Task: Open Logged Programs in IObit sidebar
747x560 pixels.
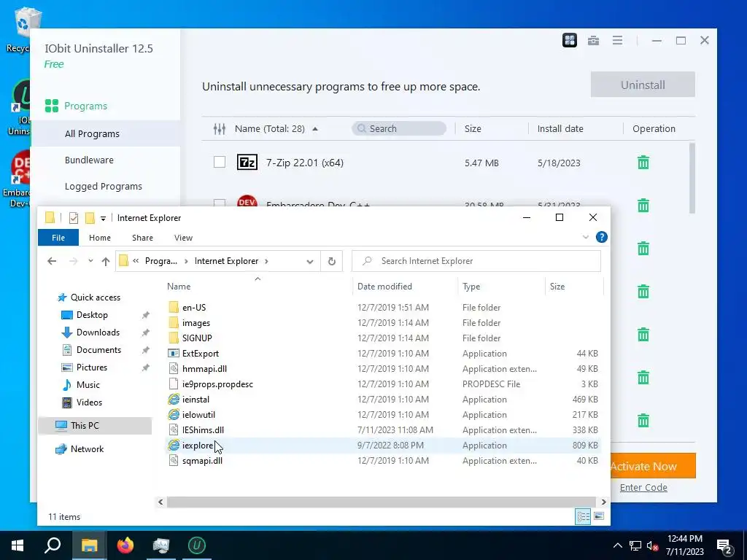Action: coord(104,186)
